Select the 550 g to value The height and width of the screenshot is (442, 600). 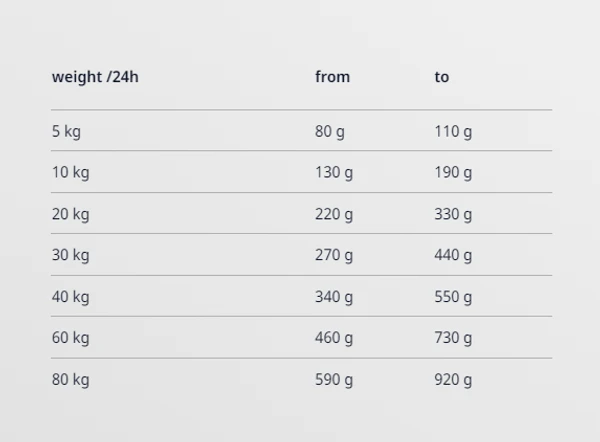pos(453,297)
